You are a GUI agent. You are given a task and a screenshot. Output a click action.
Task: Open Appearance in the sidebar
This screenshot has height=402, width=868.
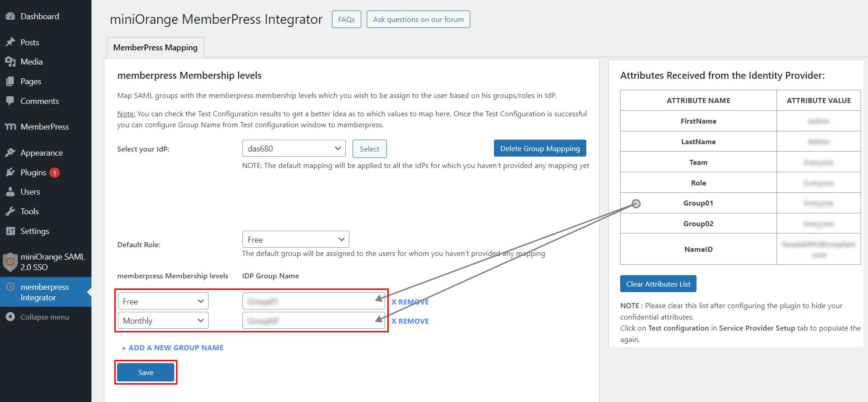pos(42,152)
